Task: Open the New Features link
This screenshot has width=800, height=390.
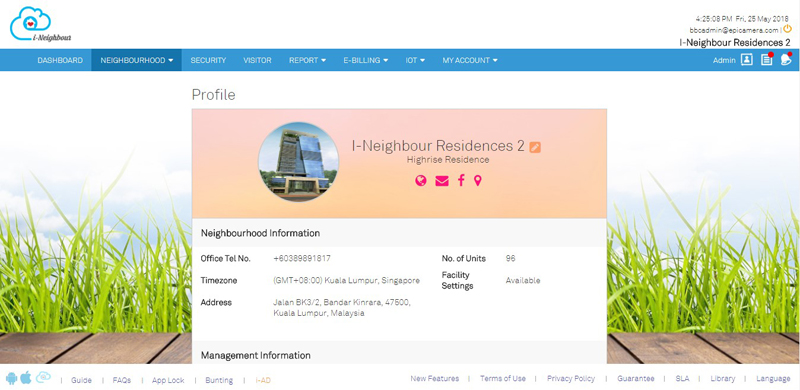Action: 435,378
